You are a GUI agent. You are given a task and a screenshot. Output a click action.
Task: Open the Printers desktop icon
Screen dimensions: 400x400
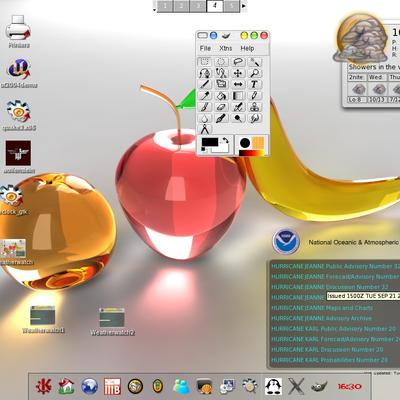(x=19, y=32)
